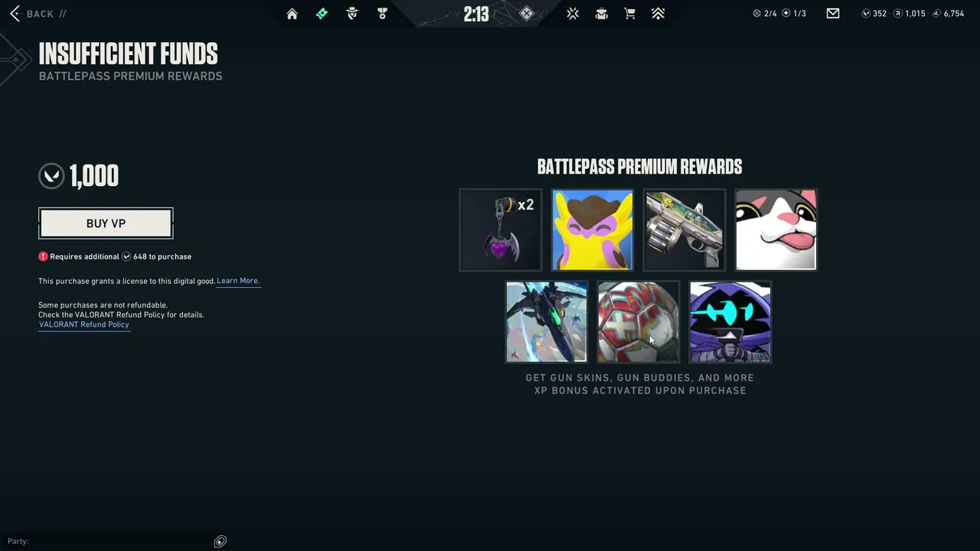Open the VALORANT Refund Policy link
Image resolution: width=980 pixels, height=551 pixels.
point(84,324)
